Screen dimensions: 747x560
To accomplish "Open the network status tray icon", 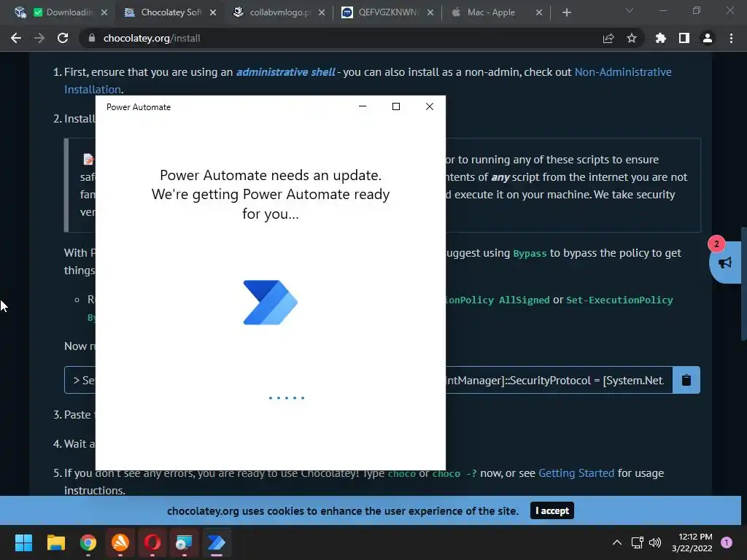I will coord(637,542).
